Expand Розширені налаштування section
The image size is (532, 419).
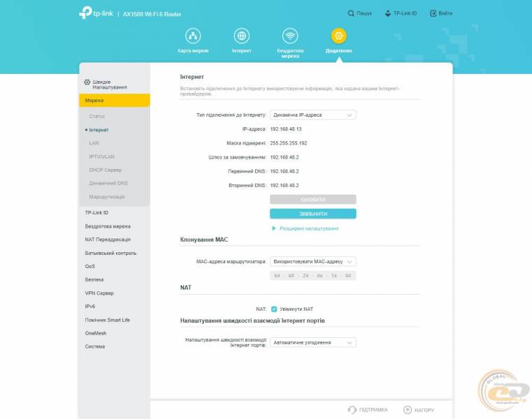coord(305,228)
